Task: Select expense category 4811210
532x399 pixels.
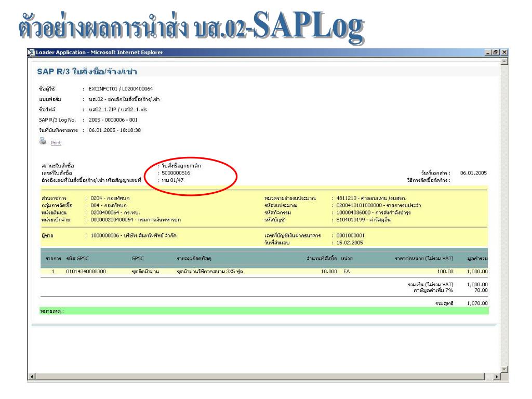Action: click(x=347, y=198)
